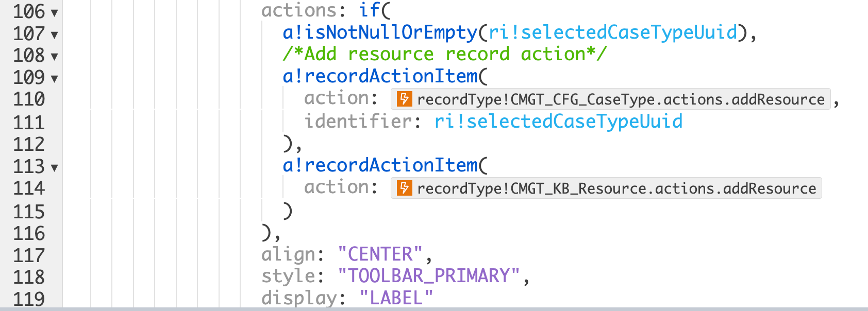Click ri!selectedCaseTypeUuid on line 111
Screen dimensions: 868x311
click(559, 122)
